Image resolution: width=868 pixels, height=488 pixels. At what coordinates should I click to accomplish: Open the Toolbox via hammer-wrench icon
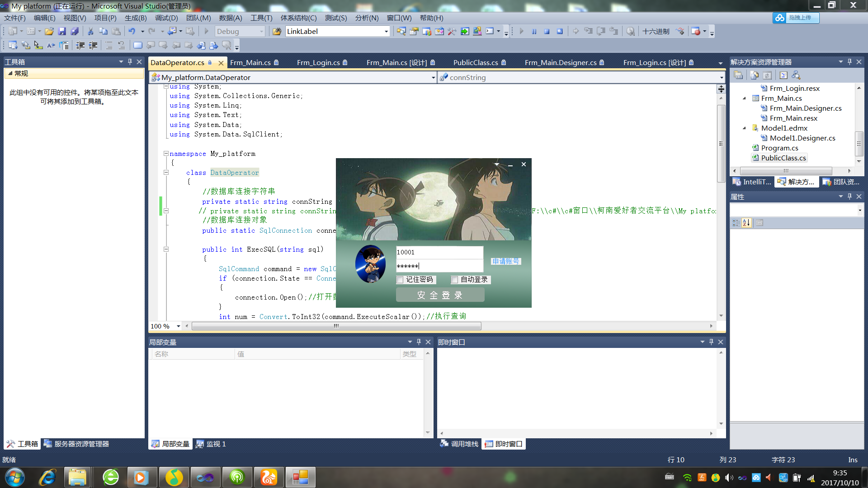click(x=452, y=32)
